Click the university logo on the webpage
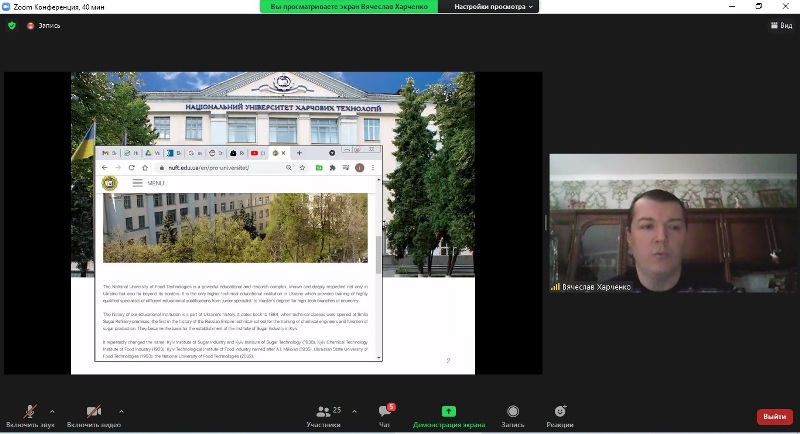 110,183
